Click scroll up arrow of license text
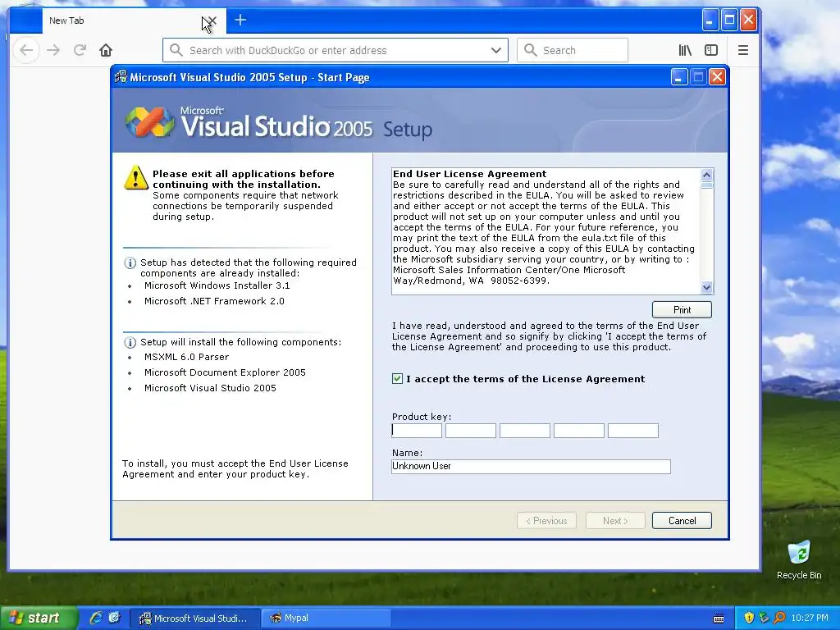This screenshot has width=840, height=630. click(x=706, y=175)
